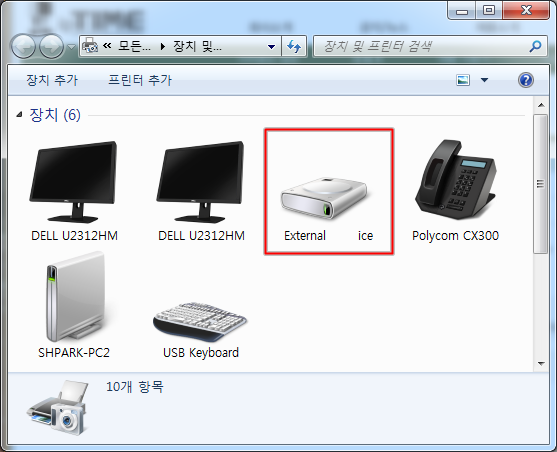Click the USB Keyboard label
Image resolution: width=557 pixels, height=452 pixels.
click(201, 353)
